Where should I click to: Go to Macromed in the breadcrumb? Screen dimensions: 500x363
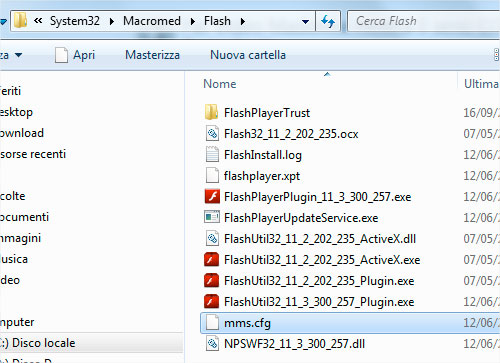pos(152,21)
